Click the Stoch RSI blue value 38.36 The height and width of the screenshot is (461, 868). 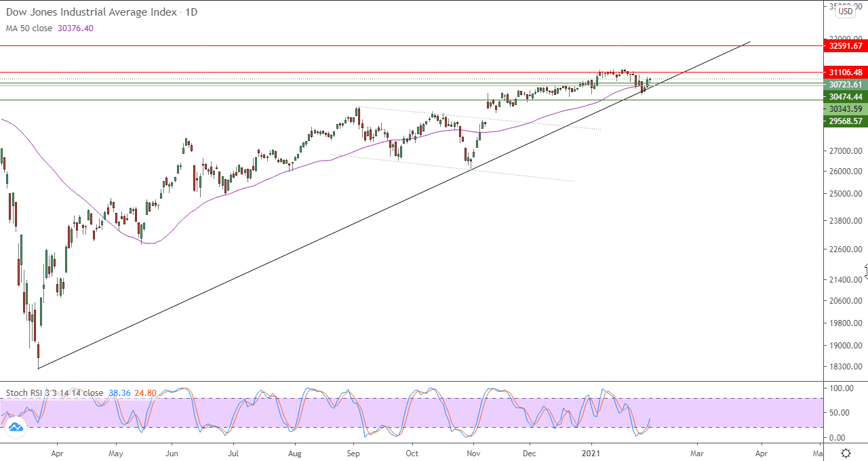[118, 393]
